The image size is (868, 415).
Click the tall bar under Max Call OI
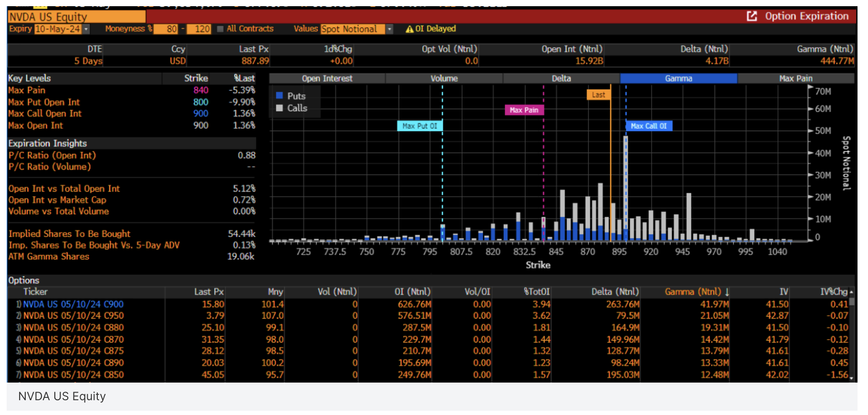pyautogui.click(x=626, y=188)
